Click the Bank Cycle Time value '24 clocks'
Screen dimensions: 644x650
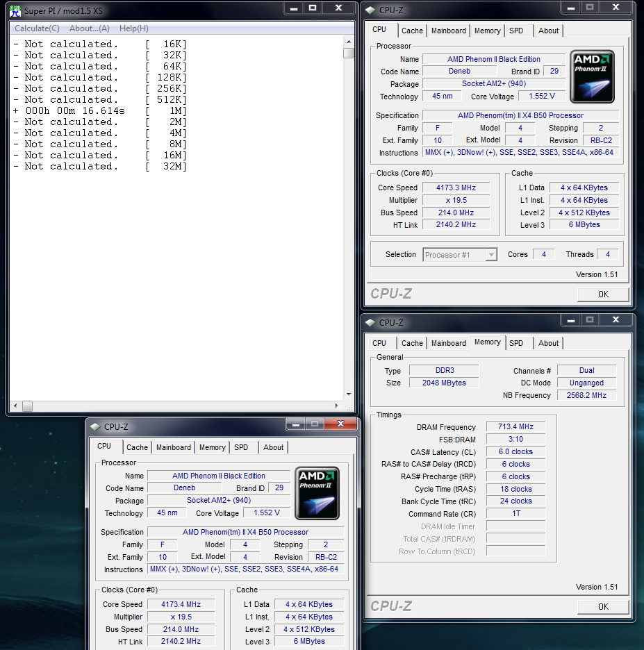[x=516, y=501]
